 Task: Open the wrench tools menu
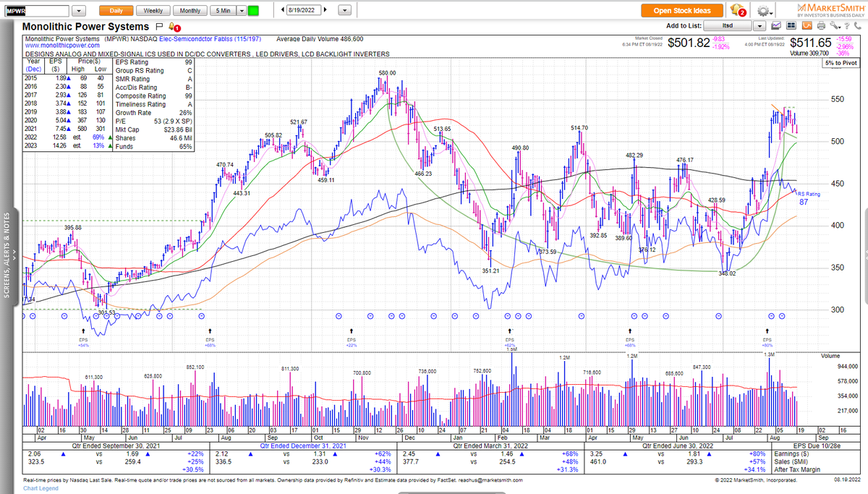[835, 25]
